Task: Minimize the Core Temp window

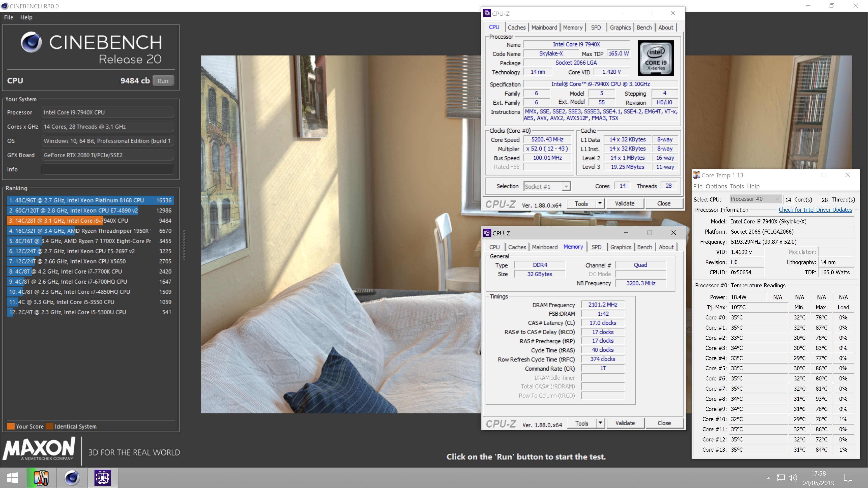Action: pyautogui.click(x=800, y=175)
